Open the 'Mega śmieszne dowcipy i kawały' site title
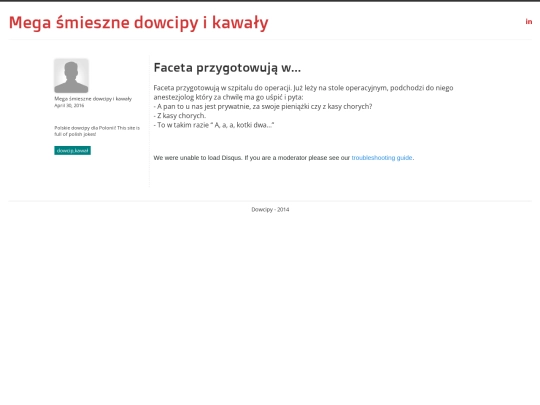This screenshot has width=540, height=405. (x=138, y=23)
